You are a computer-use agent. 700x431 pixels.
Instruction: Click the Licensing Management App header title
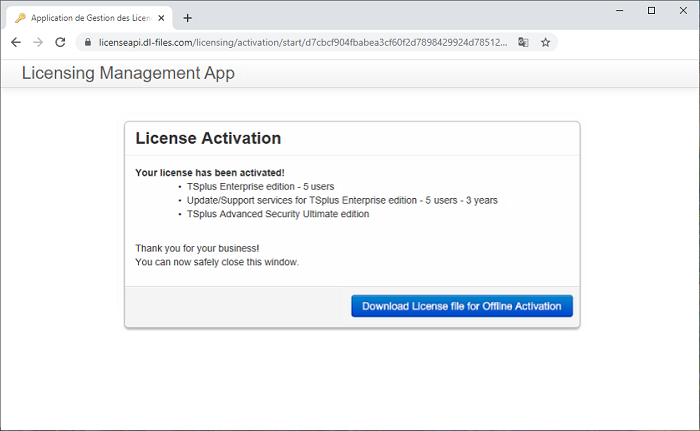[x=128, y=73]
